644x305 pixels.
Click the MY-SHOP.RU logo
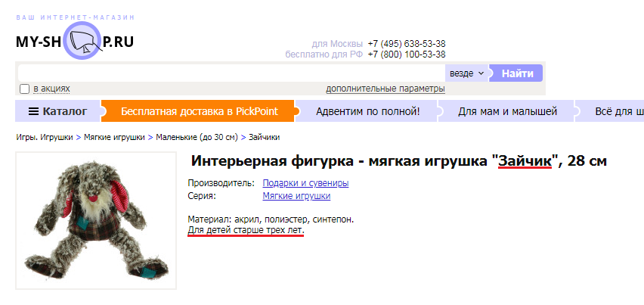coord(75,42)
